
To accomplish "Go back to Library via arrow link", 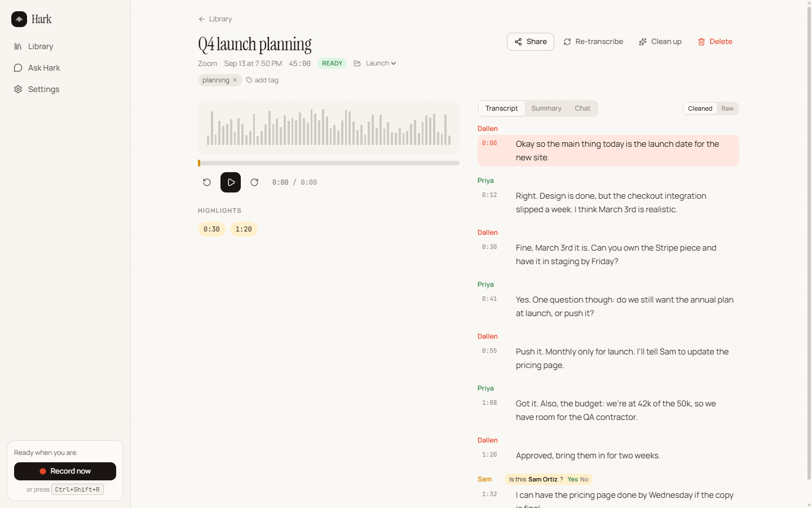I will point(215,19).
